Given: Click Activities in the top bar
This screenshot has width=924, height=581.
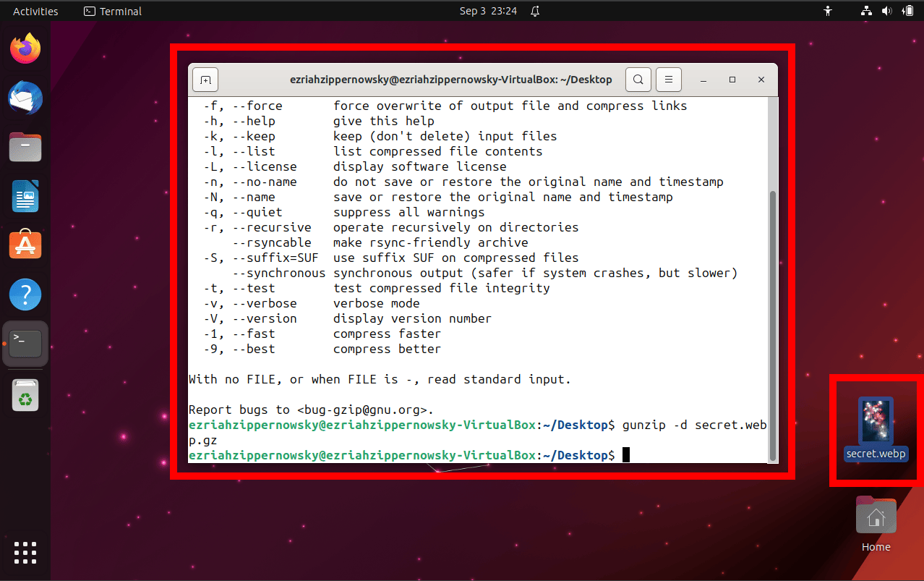Looking at the screenshot, I should (x=34, y=11).
